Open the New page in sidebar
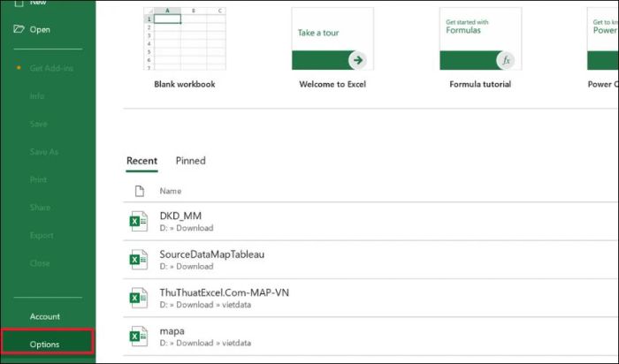 [38, 3]
